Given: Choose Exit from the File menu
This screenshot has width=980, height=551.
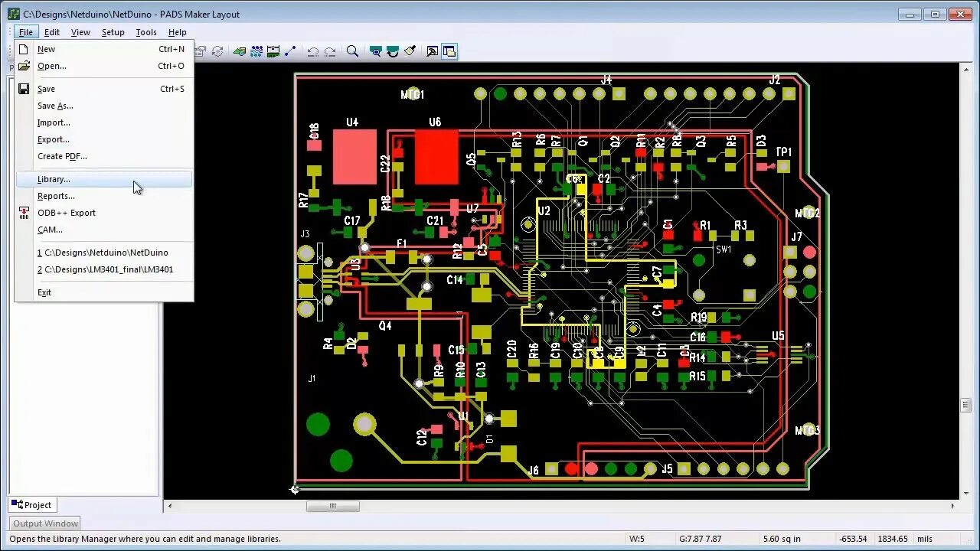Looking at the screenshot, I should (x=103, y=292).
